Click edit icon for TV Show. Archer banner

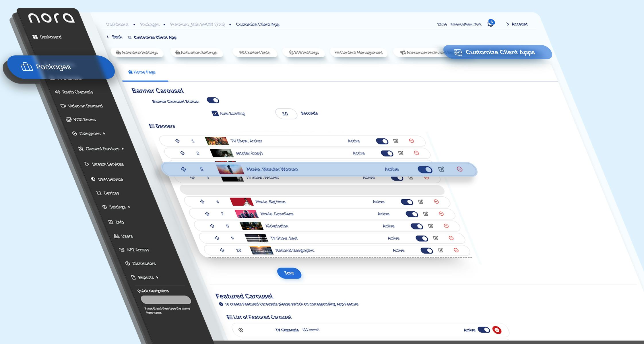point(396,141)
